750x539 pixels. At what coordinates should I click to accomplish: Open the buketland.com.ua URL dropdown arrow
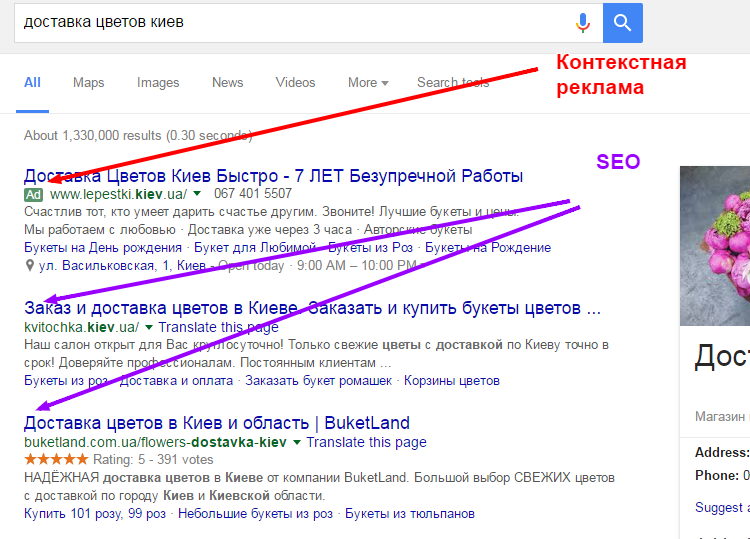pyautogui.click(x=297, y=442)
